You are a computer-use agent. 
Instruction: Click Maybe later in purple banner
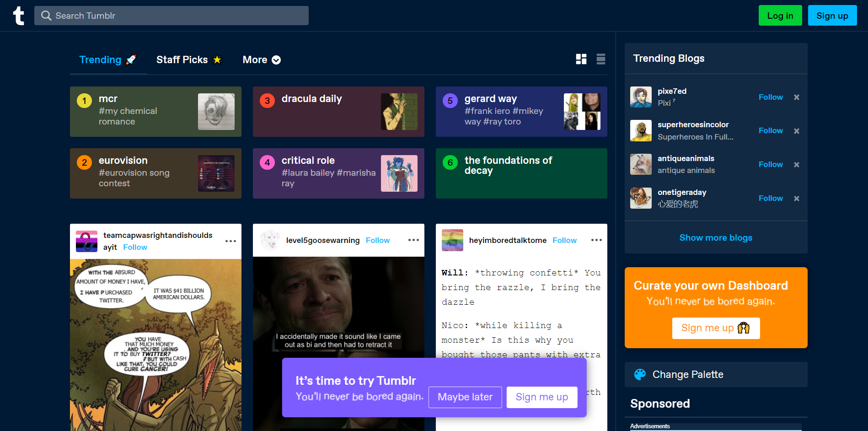click(x=465, y=397)
